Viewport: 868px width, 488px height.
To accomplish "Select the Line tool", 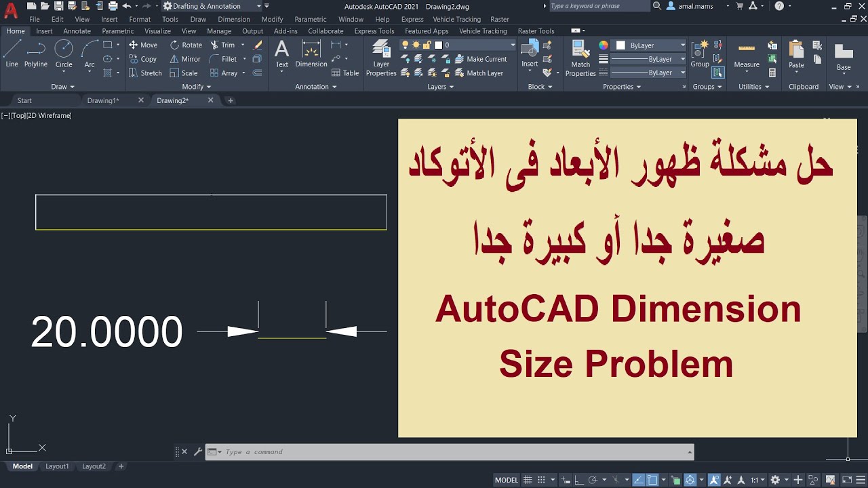I will (x=12, y=53).
